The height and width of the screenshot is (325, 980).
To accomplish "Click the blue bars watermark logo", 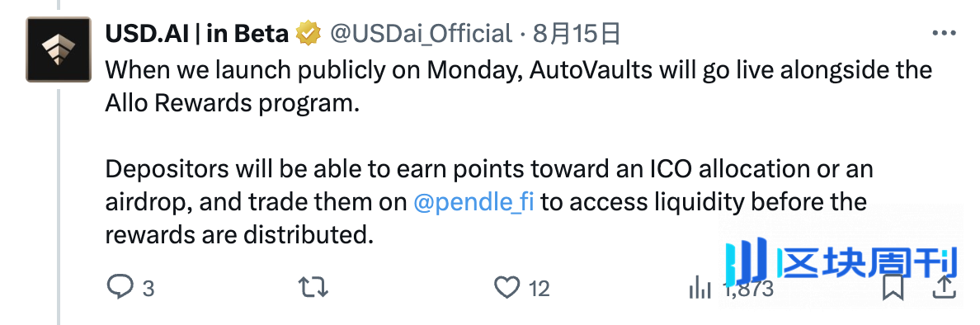I will [x=747, y=261].
